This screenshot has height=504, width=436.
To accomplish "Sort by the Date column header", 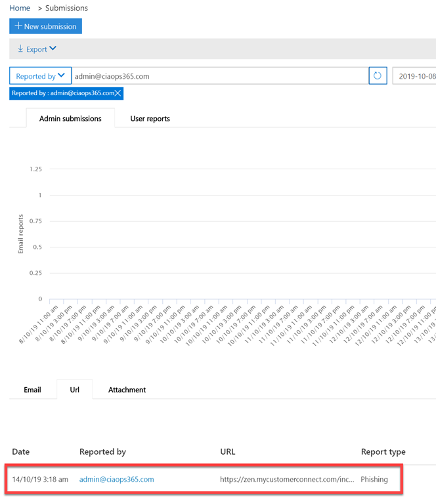I will (x=21, y=451).
